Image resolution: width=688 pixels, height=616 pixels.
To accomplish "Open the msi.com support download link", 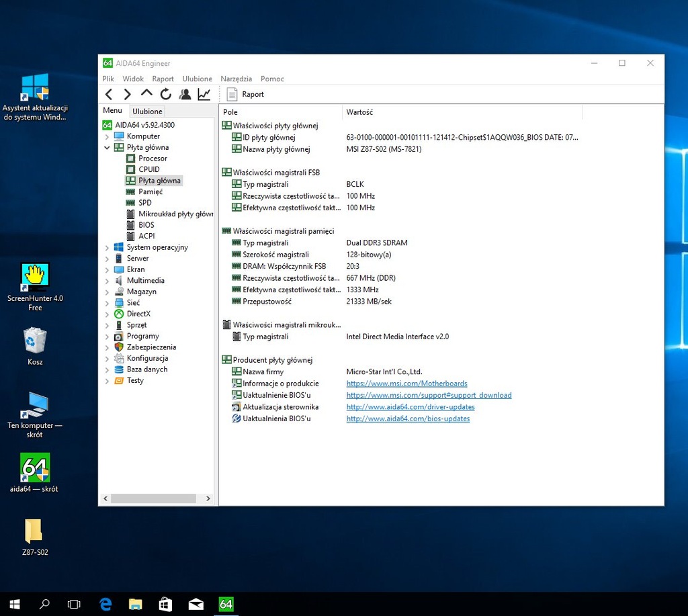I will (429, 395).
